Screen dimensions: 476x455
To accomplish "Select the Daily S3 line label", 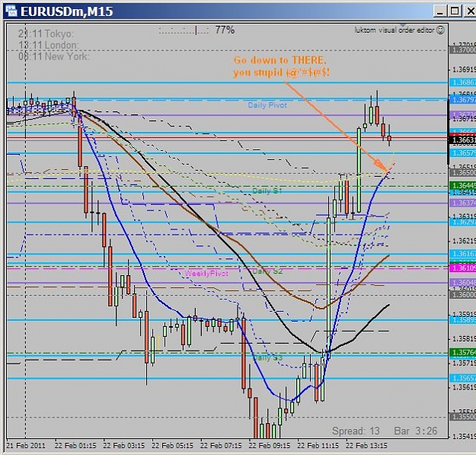I will (267, 357).
